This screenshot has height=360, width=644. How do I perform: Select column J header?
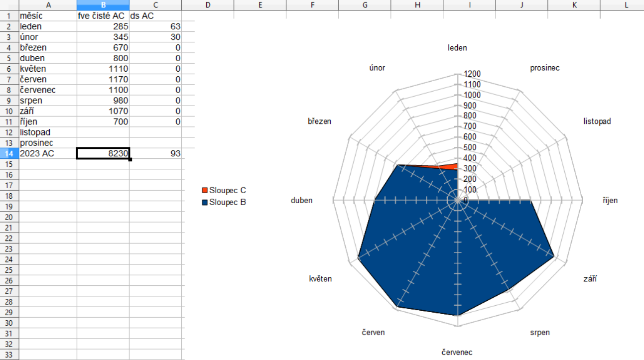coord(521,5)
